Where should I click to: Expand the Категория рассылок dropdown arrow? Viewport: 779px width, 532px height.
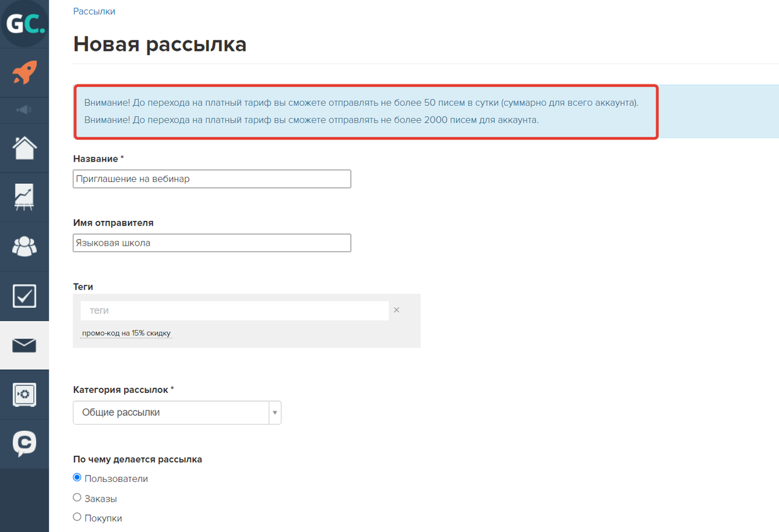click(x=275, y=412)
